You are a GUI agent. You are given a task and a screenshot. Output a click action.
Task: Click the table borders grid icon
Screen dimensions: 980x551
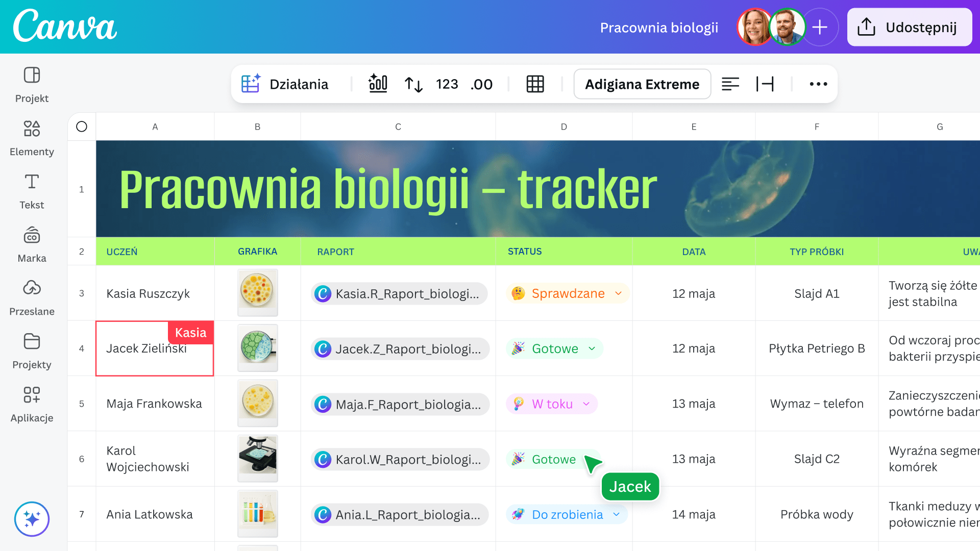pyautogui.click(x=535, y=84)
